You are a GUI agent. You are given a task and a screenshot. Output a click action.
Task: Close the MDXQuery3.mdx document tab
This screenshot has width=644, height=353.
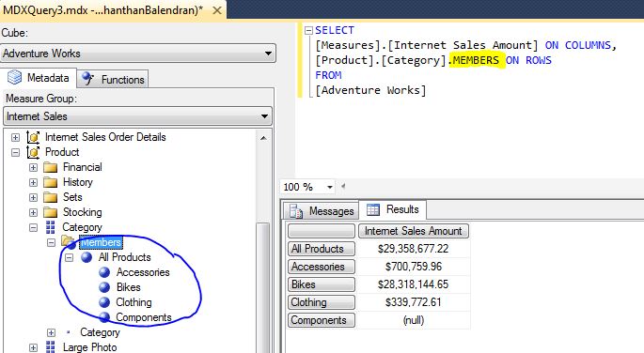(x=217, y=10)
